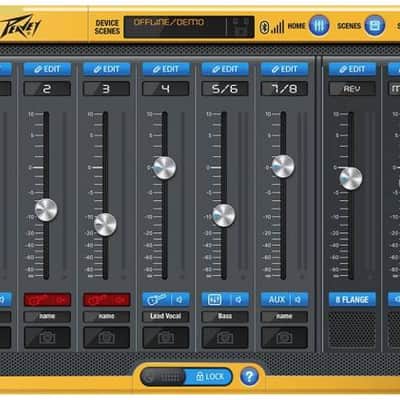The height and width of the screenshot is (400, 400).
Task: Edit channel 7/8 settings
Action: click(x=284, y=69)
